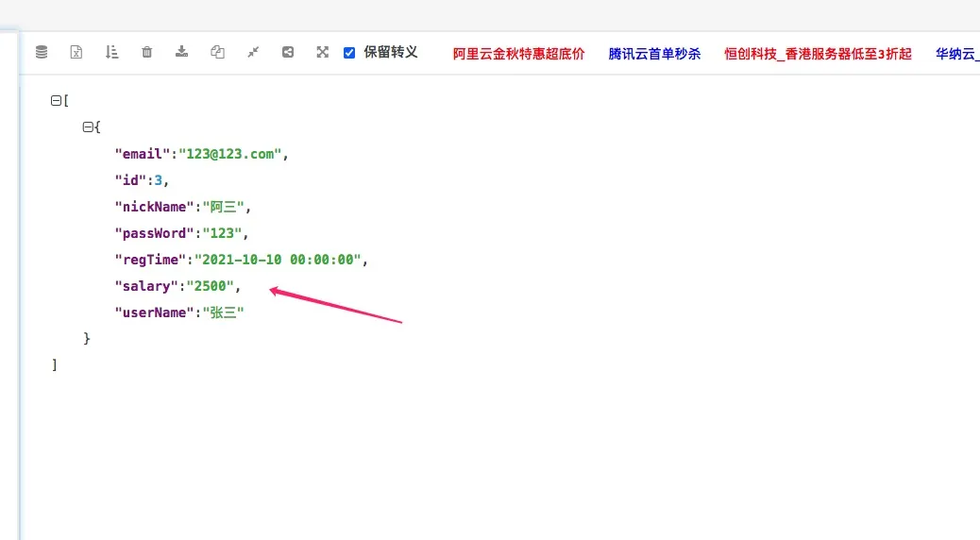Click the "passWord" key
Image resolution: width=980 pixels, height=540 pixels.
click(x=155, y=233)
